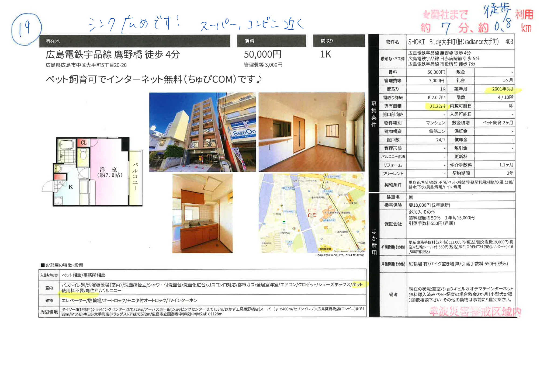Viewport: 554px width, 392px height.
Task: Click the 所在地 header label
Action: (53, 41)
